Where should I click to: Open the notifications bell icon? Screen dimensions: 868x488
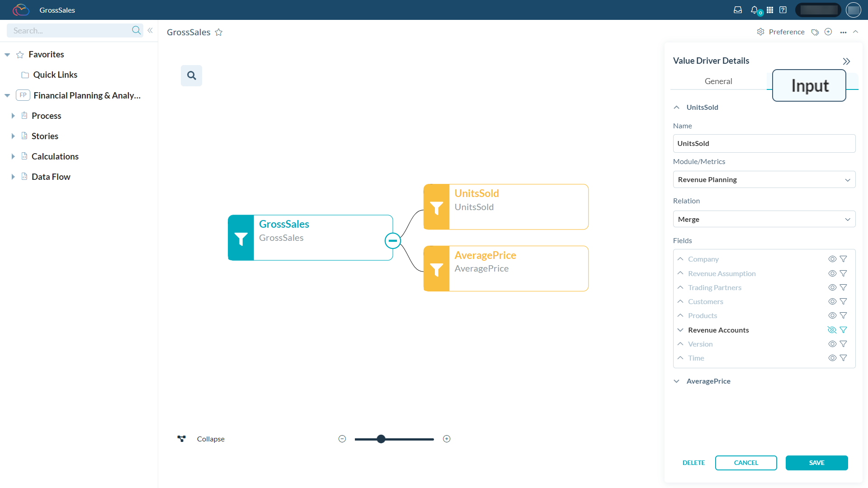coord(754,9)
